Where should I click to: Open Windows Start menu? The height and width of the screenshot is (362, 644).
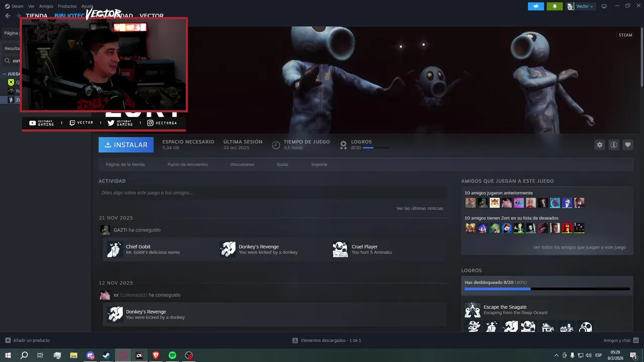pos(8,355)
